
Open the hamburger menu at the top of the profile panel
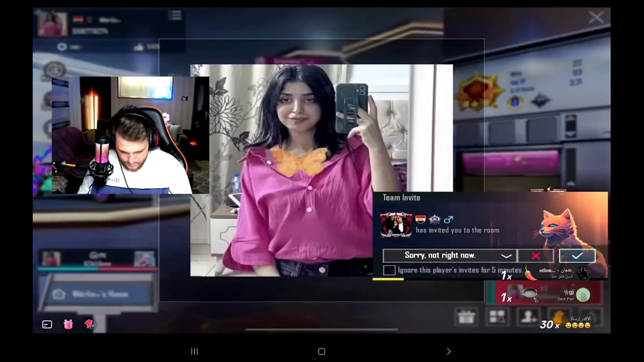click(175, 16)
